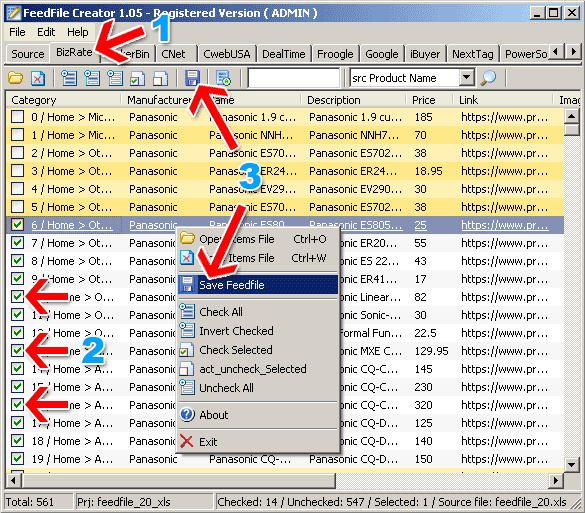The width and height of the screenshot is (585, 513).
Task: Check the box for row 0 / Home > Mic...
Action: point(17,117)
